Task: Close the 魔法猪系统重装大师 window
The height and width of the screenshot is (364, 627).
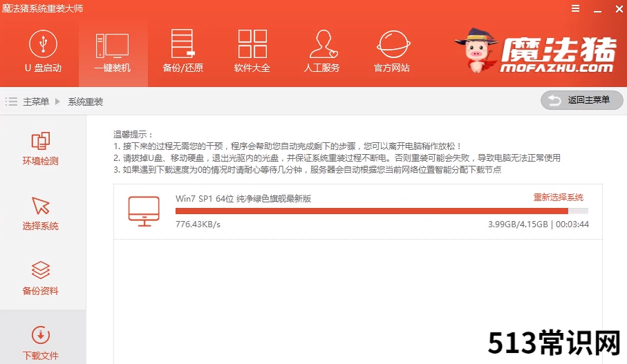Action: click(619, 9)
